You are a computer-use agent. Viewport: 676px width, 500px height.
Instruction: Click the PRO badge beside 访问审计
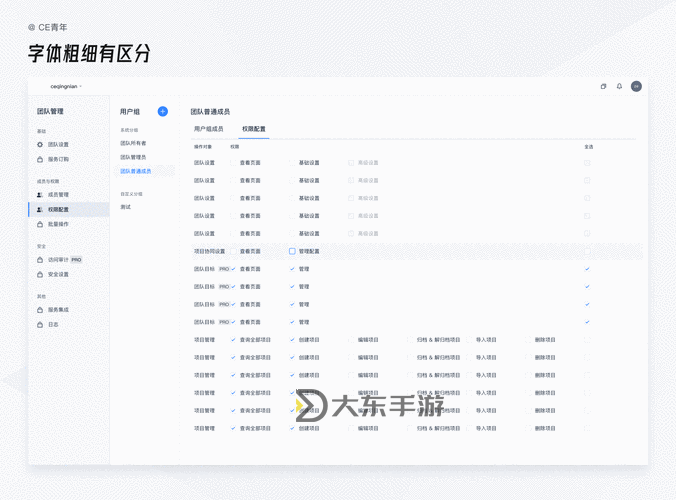click(76, 259)
